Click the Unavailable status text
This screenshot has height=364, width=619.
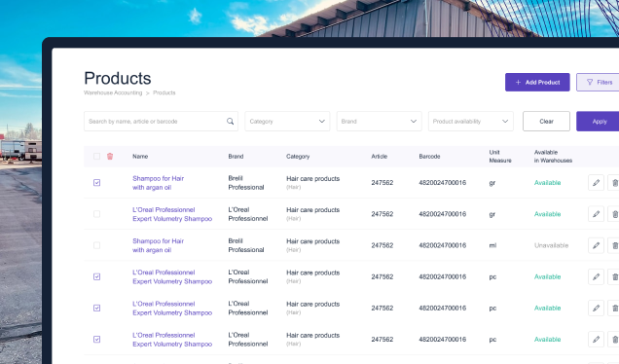pyautogui.click(x=551, y=245)
